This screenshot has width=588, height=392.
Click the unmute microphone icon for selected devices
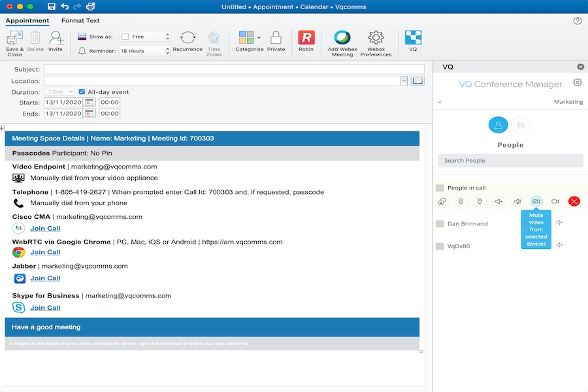coord(480,201)
